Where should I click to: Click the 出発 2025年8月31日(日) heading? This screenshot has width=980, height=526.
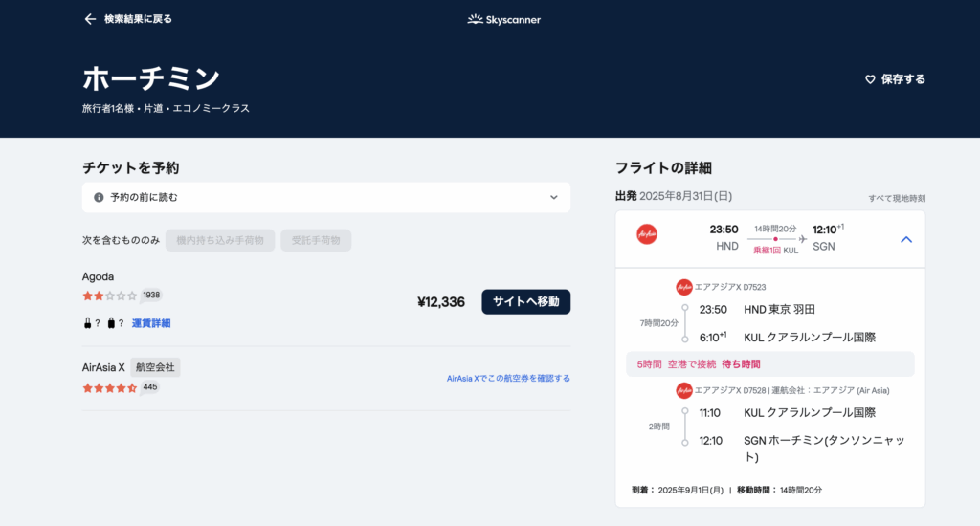pos(674,196)
